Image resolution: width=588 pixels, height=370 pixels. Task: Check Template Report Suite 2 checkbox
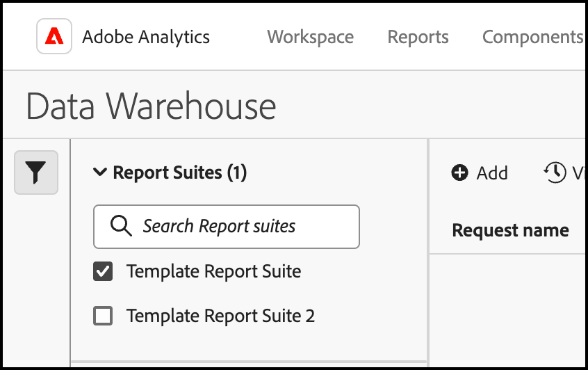pos(103,316)
